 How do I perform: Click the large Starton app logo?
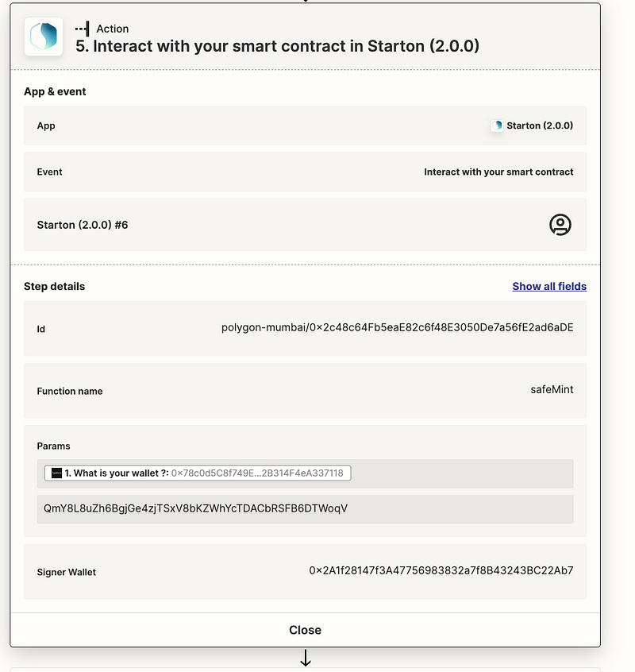pos(43,37)
